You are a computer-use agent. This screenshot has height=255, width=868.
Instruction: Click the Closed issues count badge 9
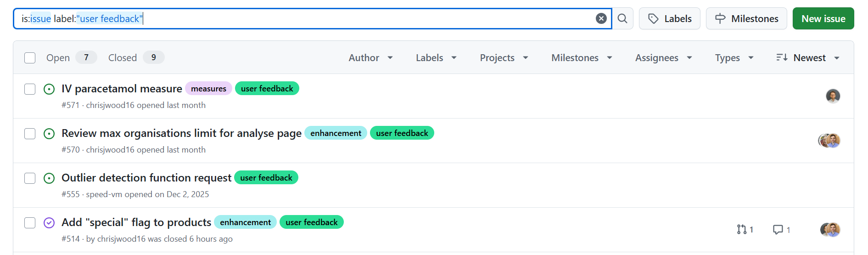coord(154,57)
